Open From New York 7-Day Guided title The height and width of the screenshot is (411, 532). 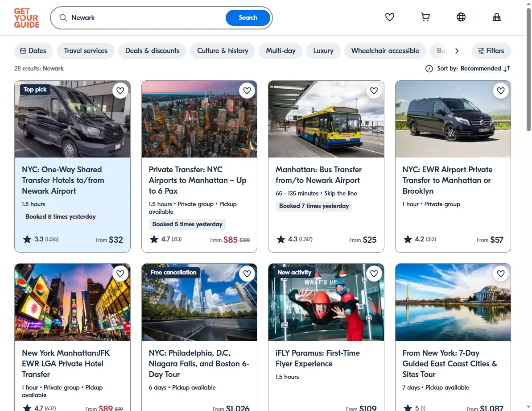click(450, 364)
